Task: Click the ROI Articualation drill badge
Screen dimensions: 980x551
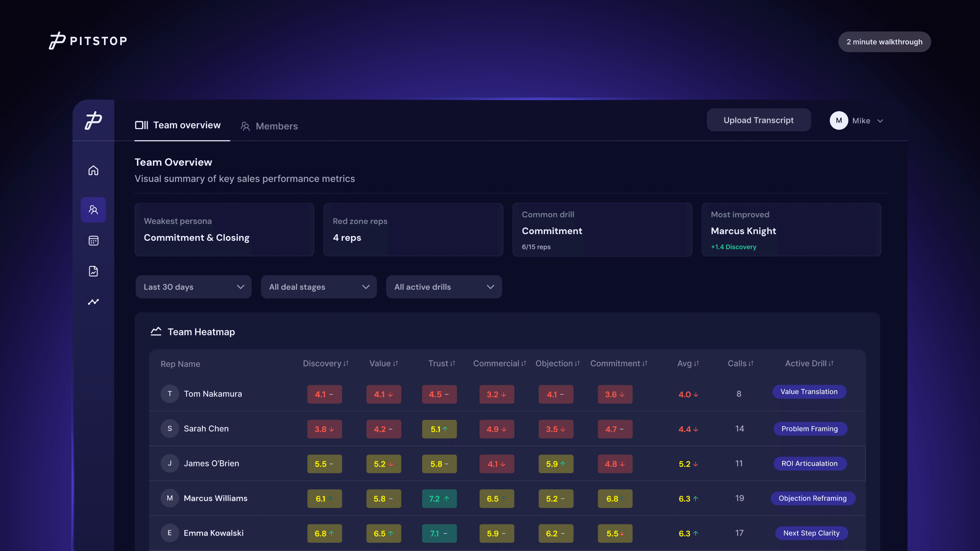Action: click(810, 463)
